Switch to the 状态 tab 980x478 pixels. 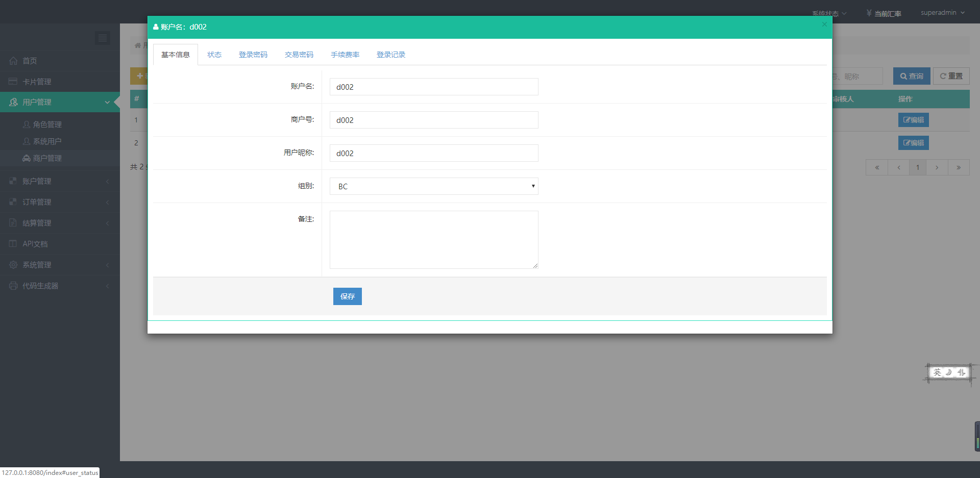coord(214,55)
